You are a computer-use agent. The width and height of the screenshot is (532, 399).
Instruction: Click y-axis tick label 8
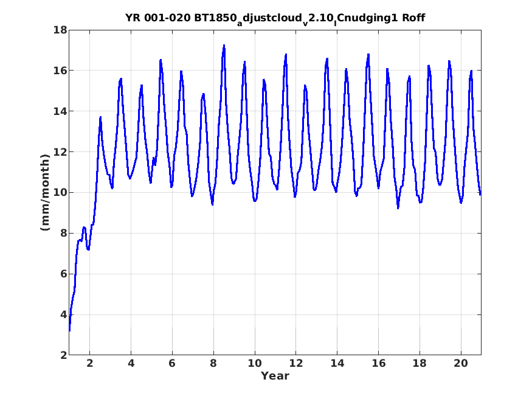pyautogui.click(x=63, y=234)
